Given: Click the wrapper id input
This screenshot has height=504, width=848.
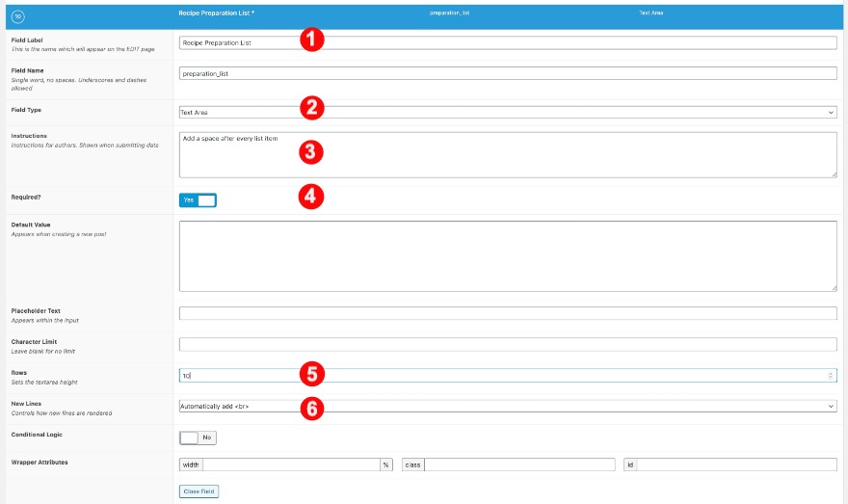Looking at the screenshot, I should 736,464.
